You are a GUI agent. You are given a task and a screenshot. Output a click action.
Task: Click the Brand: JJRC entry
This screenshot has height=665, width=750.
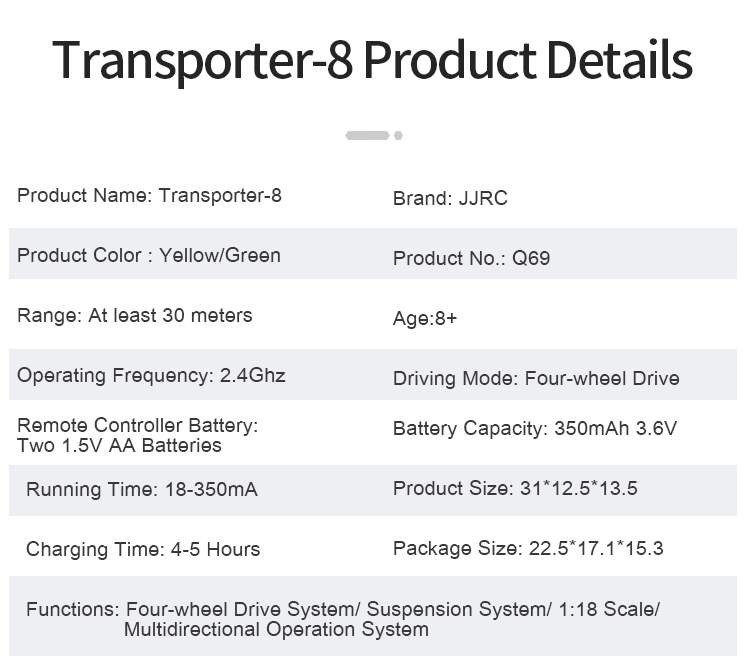tap(450, 199)
